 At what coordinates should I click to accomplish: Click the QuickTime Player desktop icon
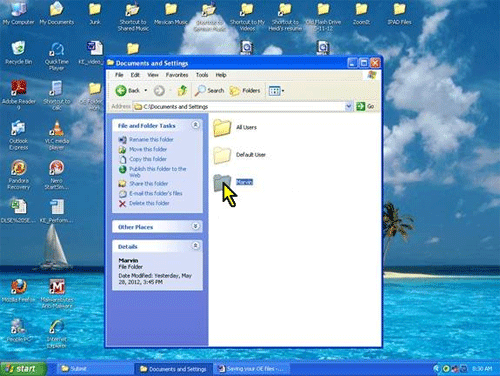tap(57, 56)
